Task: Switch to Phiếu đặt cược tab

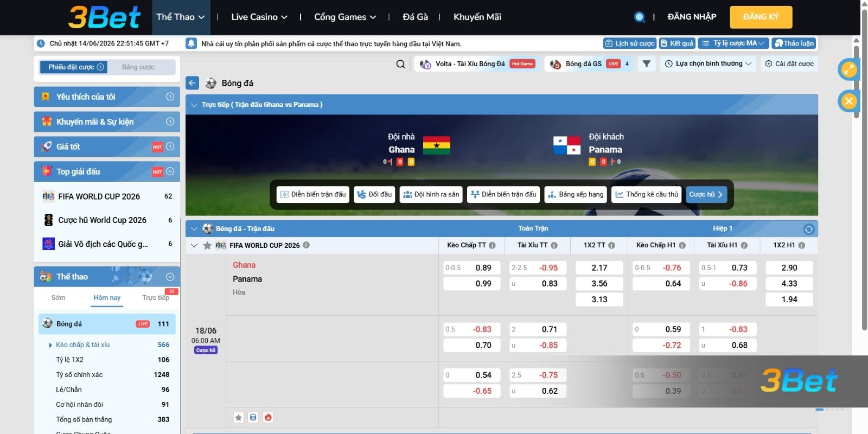Action: [74, 67]
